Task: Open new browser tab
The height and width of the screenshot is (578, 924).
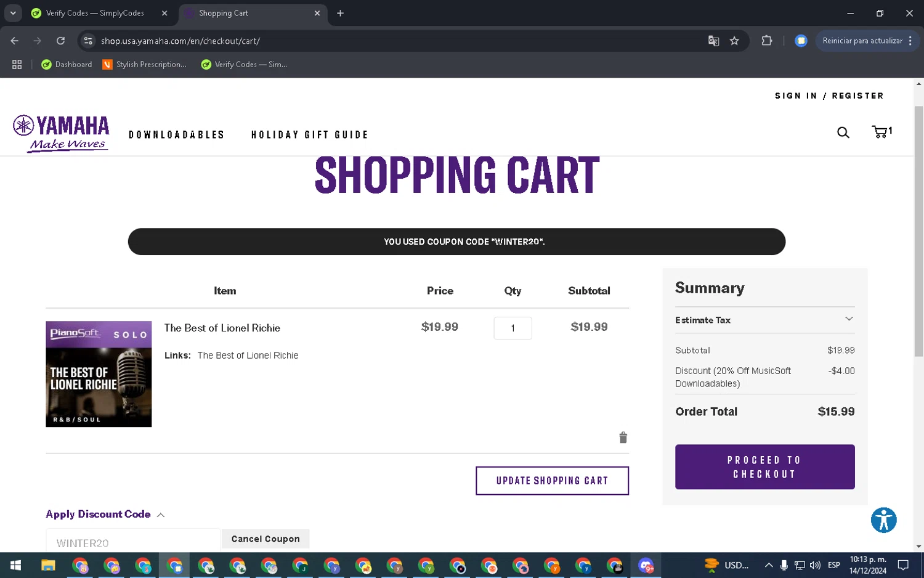Action: pos(340,13)
